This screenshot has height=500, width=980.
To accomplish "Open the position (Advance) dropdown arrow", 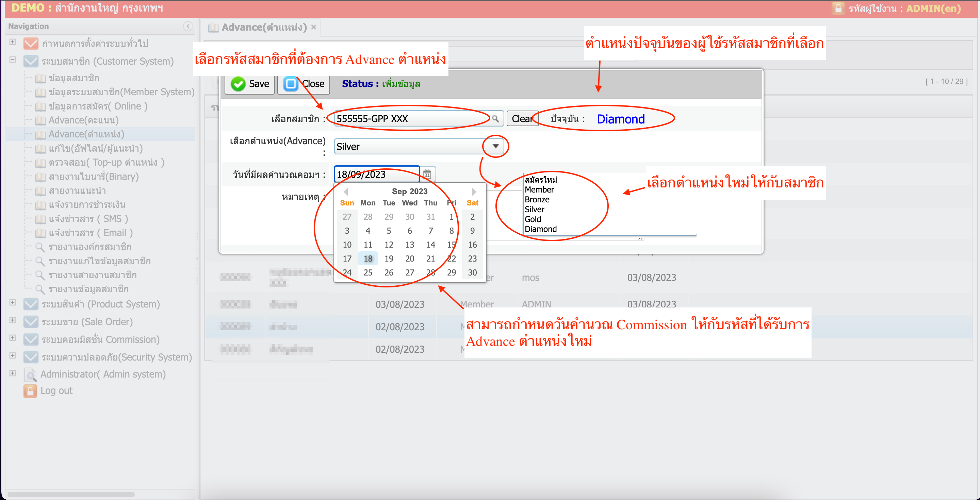I will 495,146.
